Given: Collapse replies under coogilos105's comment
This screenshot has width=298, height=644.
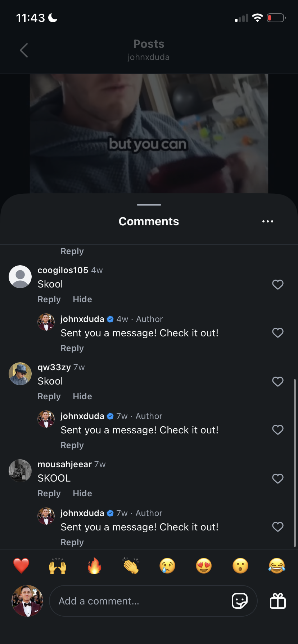Looking at the screenshot, I should point(82,299).
